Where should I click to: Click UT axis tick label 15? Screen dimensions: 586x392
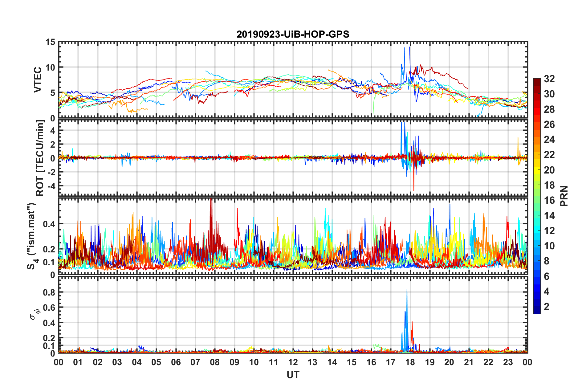[352, 362]
